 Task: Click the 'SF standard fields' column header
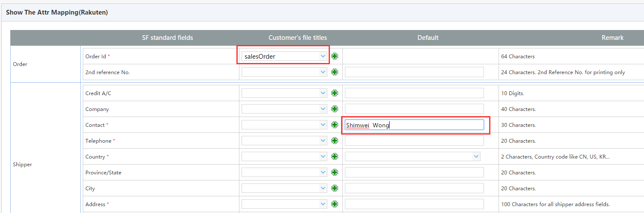click(x=167, y=38)
